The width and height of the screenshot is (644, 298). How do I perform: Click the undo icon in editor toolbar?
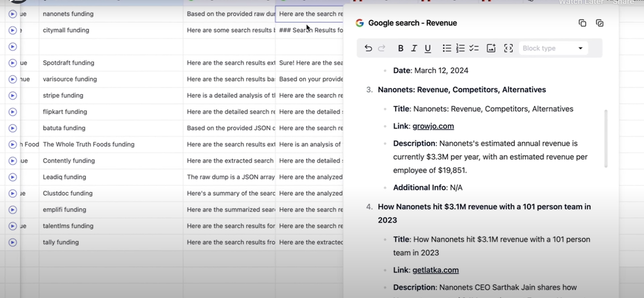point(368,48)
